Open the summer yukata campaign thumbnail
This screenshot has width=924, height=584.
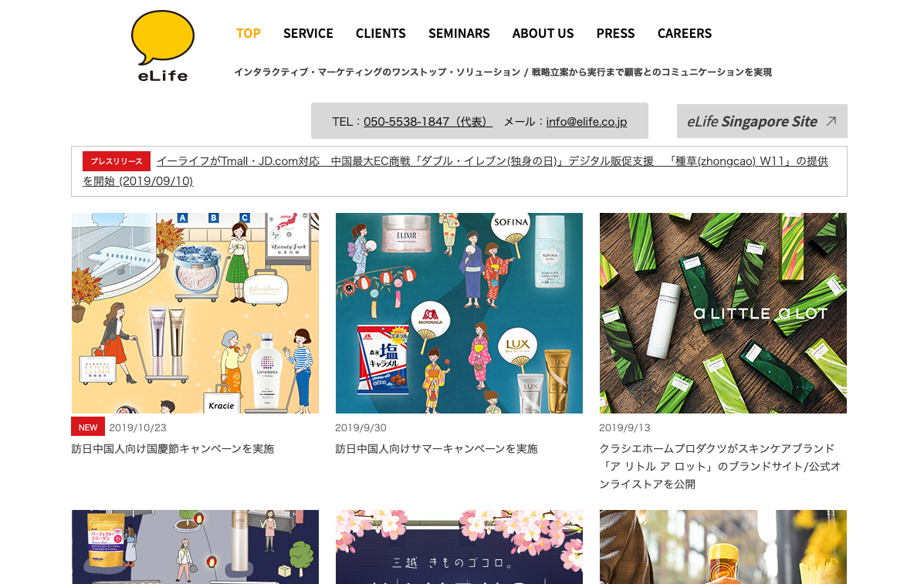(459, 313)
